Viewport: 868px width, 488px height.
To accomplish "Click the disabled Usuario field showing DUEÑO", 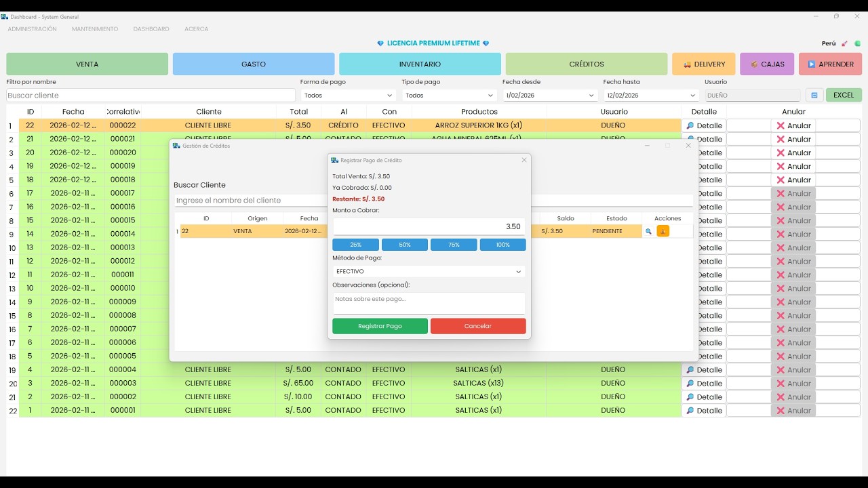I will pos(753,96).
